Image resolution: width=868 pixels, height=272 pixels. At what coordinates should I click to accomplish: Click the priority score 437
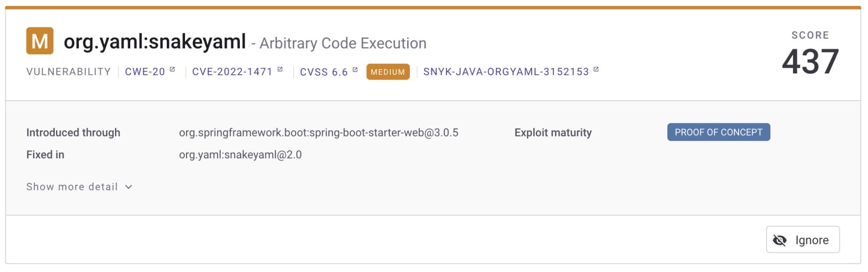pos(810,62)
